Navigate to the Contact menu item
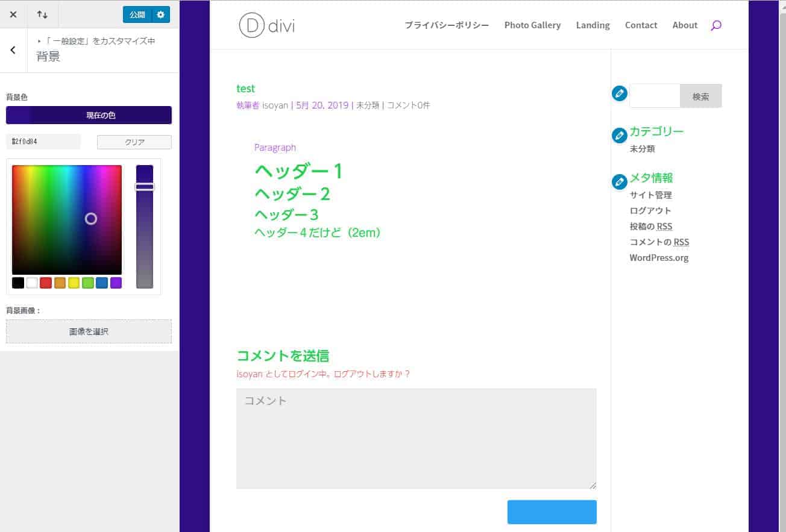The width and height of the screenshot is (786, 532). (641, 25)
